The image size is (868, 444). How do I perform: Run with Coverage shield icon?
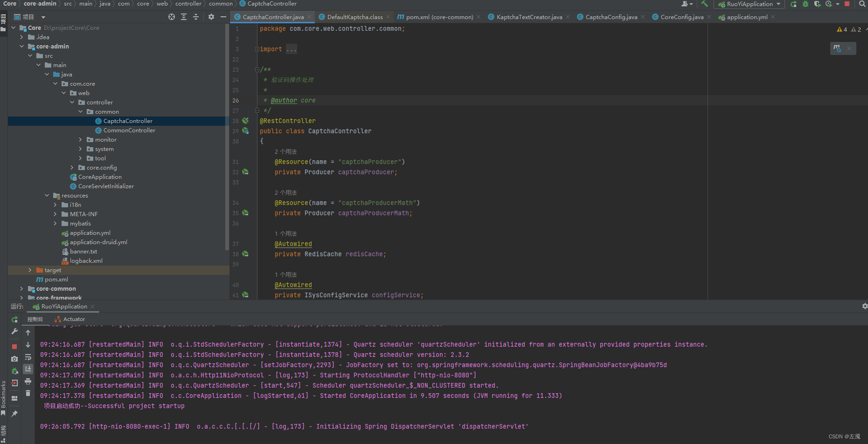[x=817, y=4]
